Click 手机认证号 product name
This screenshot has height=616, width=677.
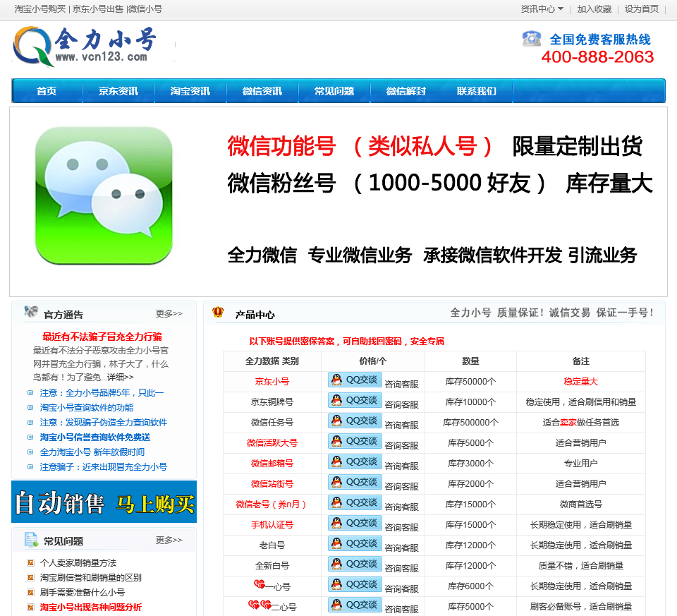click(x=272, y=524)
